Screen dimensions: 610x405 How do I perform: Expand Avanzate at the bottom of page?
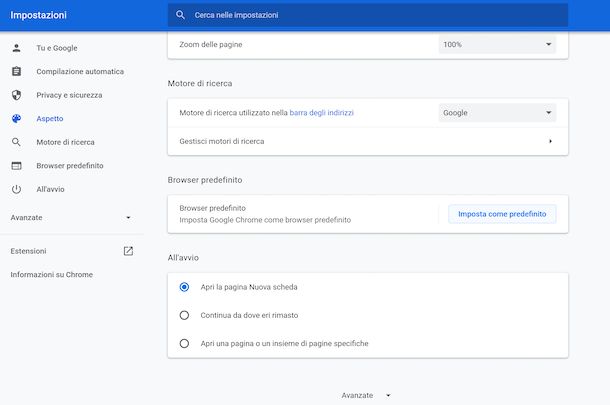pos(366,395)
